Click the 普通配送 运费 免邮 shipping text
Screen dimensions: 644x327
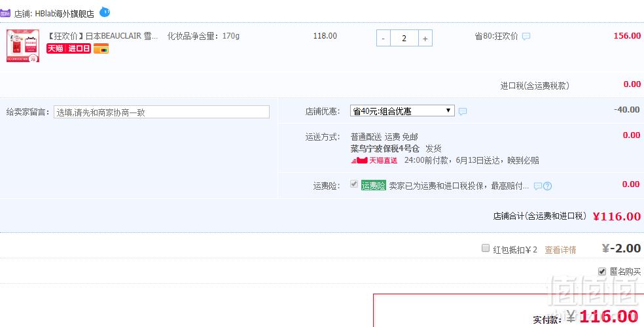click(x=384, y=137)
